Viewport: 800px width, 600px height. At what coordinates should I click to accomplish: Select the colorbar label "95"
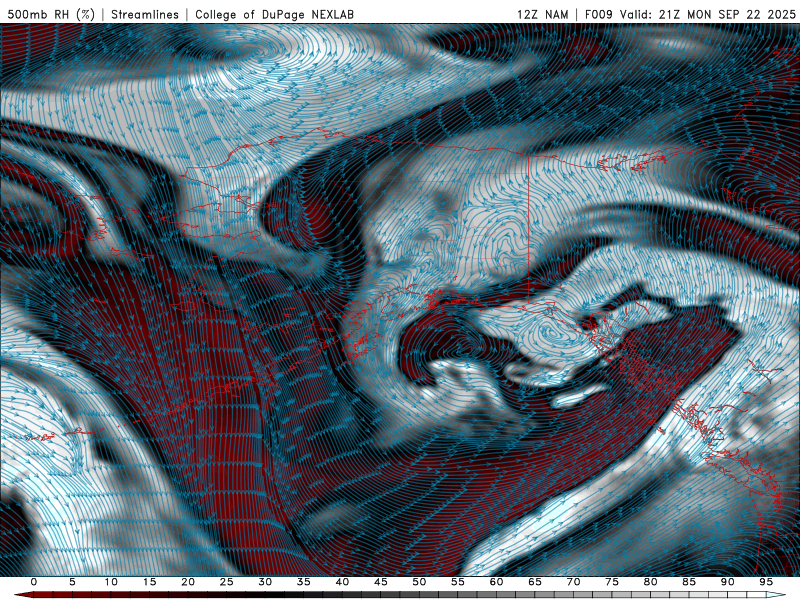click(x=766, y=582)
